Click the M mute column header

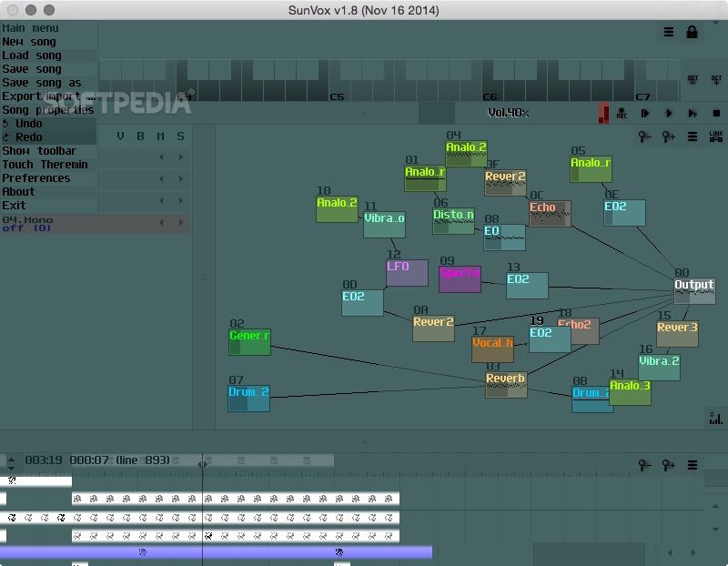click(160, 136)
